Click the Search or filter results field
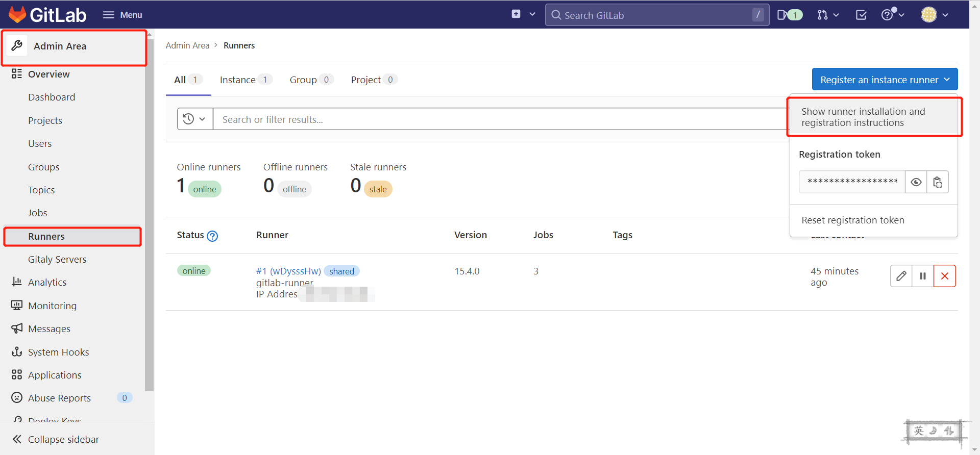The height and width of the screenshot is (455, 980). click(500, 119)
